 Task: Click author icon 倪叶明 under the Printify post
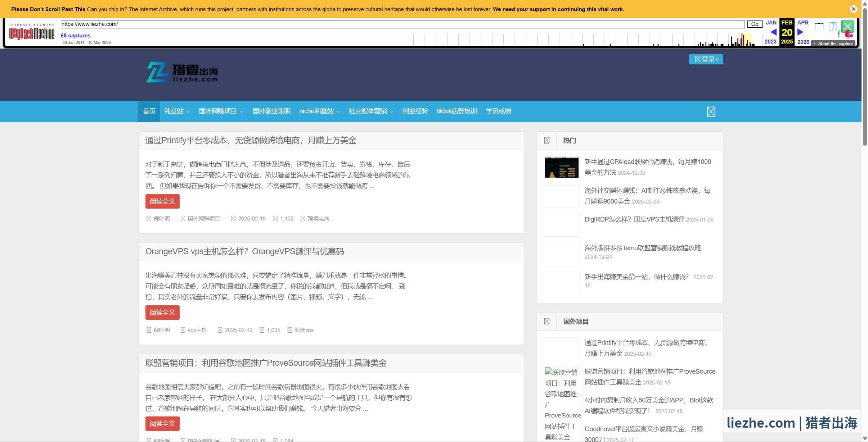[149, 219]
